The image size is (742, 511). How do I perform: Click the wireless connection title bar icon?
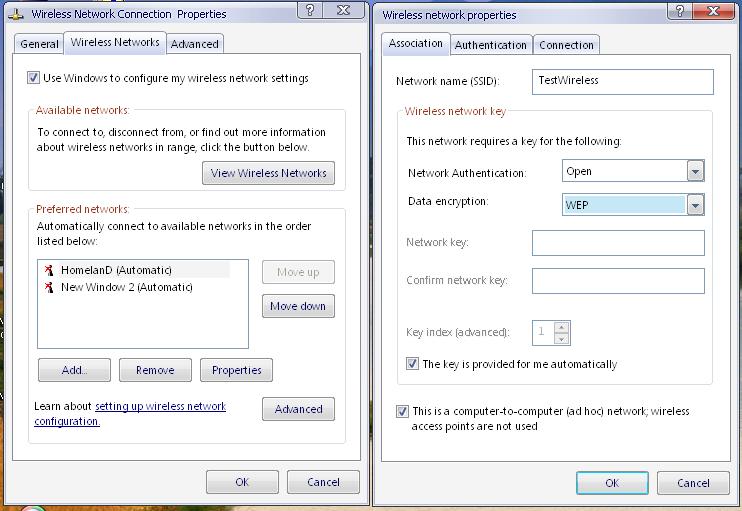(x=17, y=14)
